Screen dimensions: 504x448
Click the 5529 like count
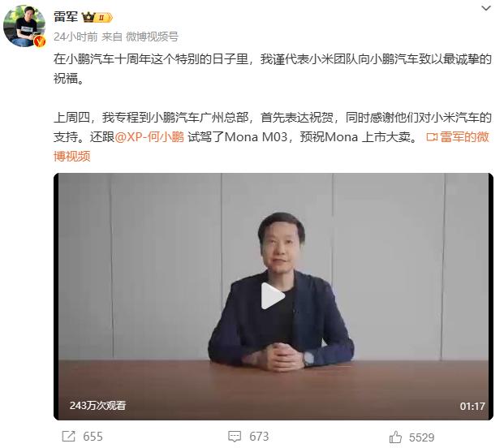click(421, 437)
